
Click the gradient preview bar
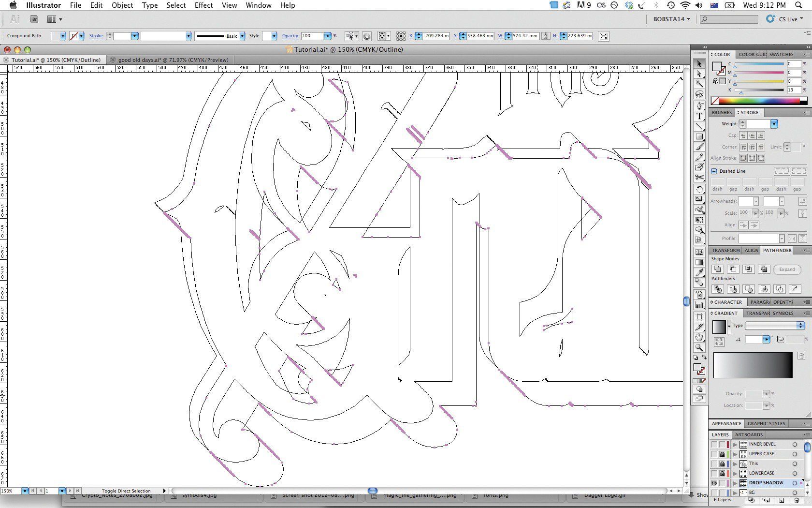pos(753,365)
